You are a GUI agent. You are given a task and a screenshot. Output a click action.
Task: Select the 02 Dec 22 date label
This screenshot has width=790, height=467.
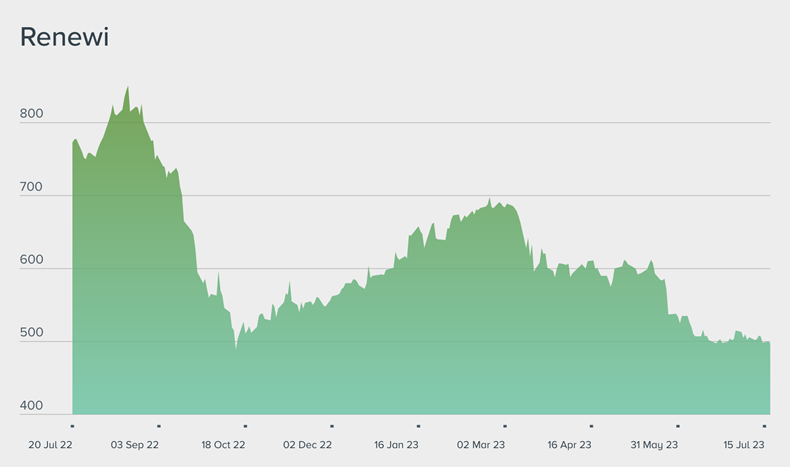tap(308, 445)
